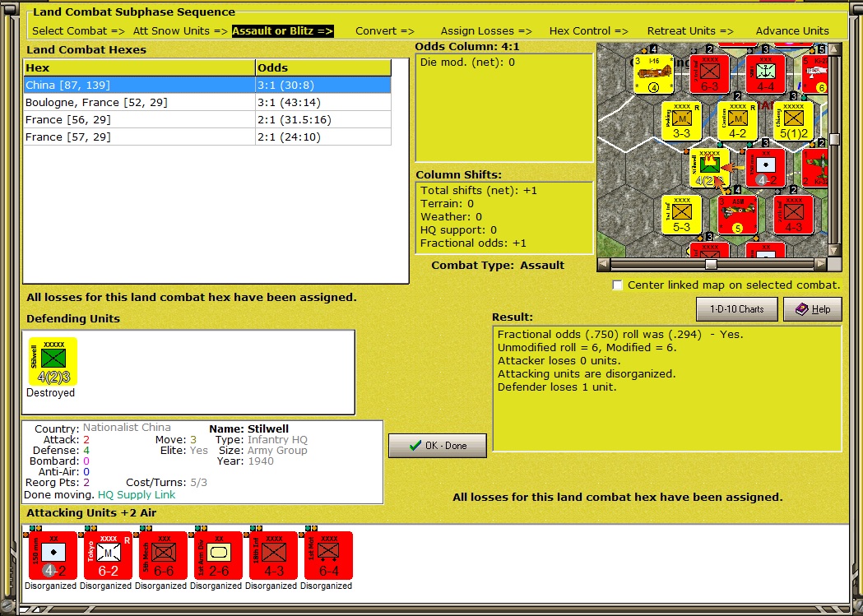Select attacking 150mm artillery unit
Image resolution: width=863 pixels, height=616 pixels.
[53, 555]
